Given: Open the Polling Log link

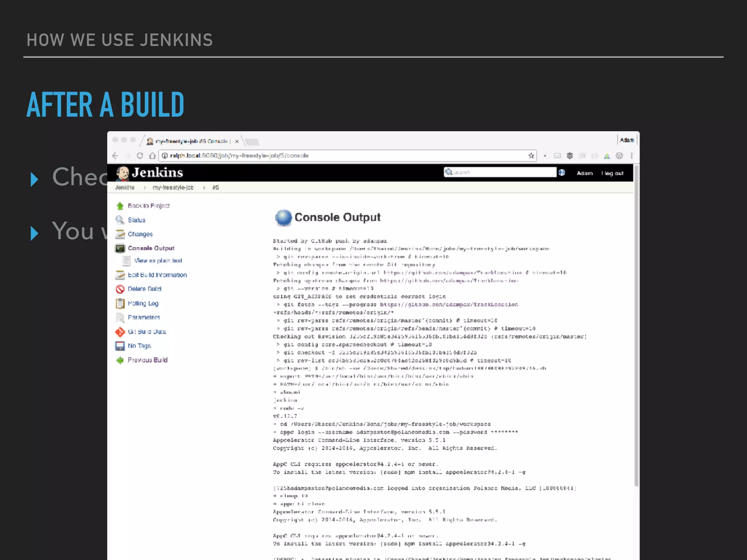Looking at the screenshot, I should pyautogui.click(x=143, y=303).
